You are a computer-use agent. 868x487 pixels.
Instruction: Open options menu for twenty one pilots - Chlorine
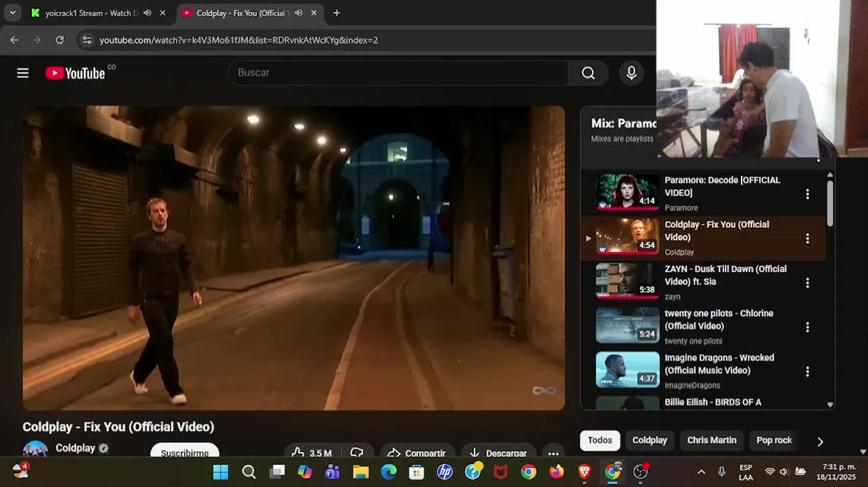click(807, 327)
